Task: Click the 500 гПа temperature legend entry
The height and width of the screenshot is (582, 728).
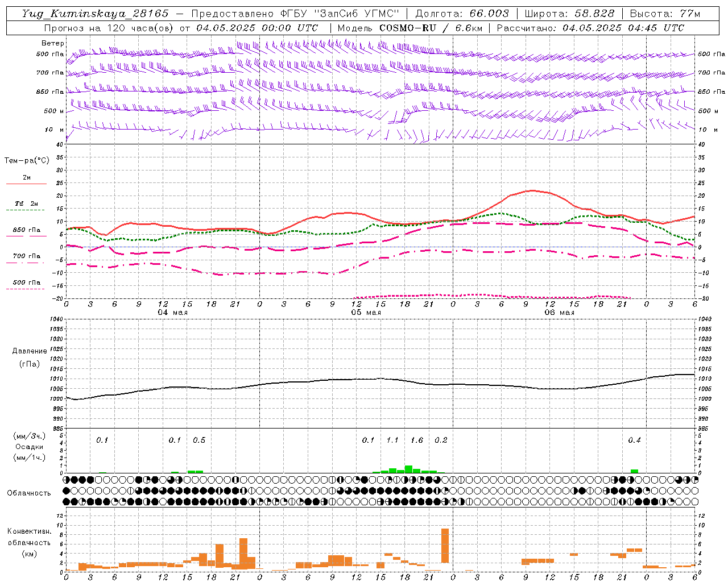Action: click(x=27, y=282)
